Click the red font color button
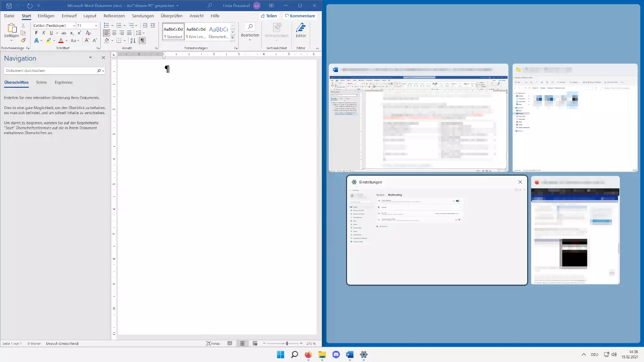Image resolution: width=644 pixels, height=362 pixels. tap(61, 40)
